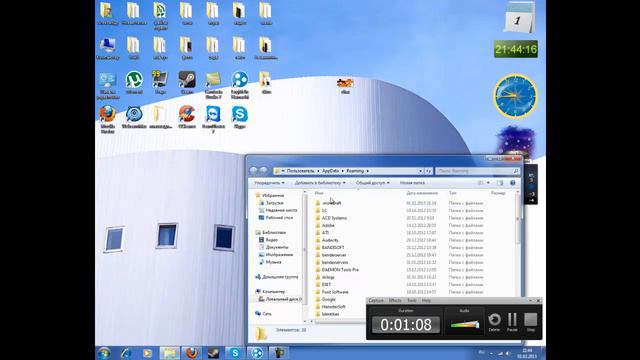Open LogMeIn Hamachi desktop shortcut
Viewport: 640px width, 360px height.
(240, 85)
